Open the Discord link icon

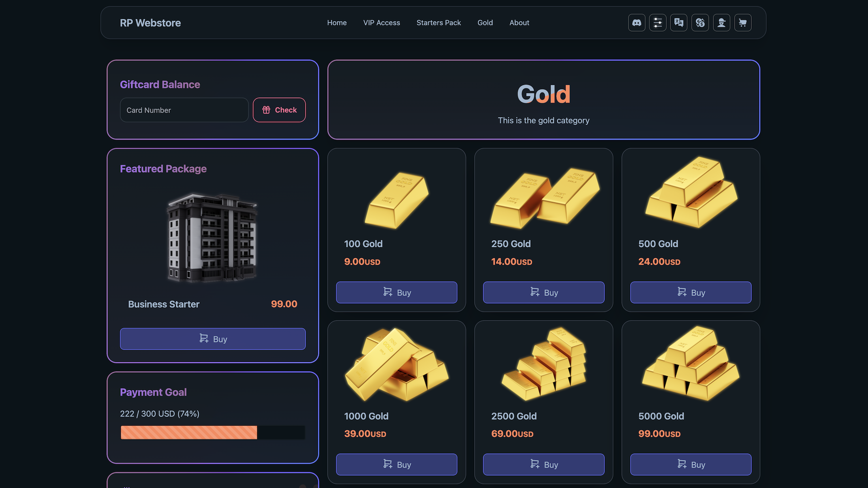click(x=637, y=23)
